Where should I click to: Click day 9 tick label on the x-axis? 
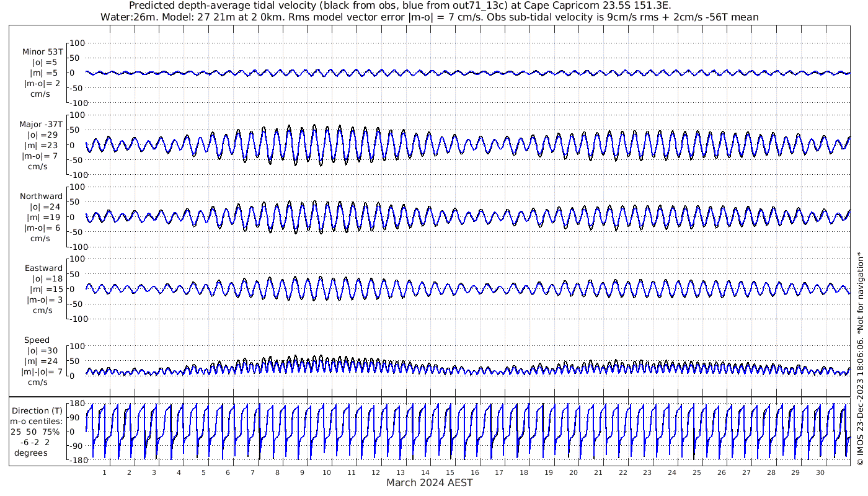pos(302,472)
